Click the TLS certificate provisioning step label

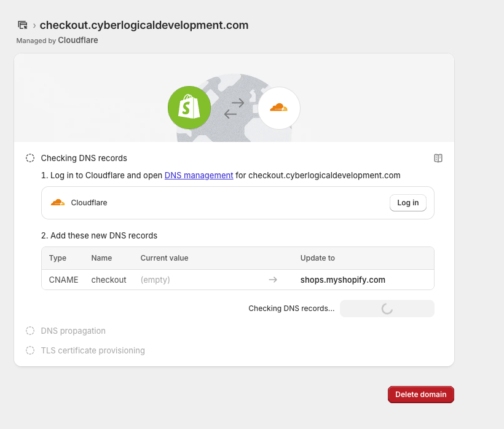click(93, 350)
